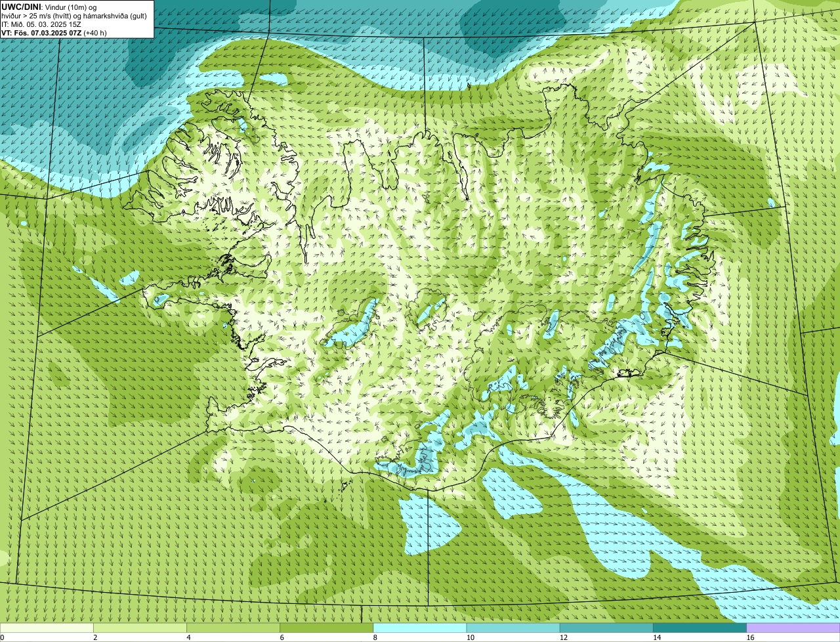Click the 14–16 m/s dark teal legend swatch
Viewport: 840px width, 642px height.
click(700, 628)
